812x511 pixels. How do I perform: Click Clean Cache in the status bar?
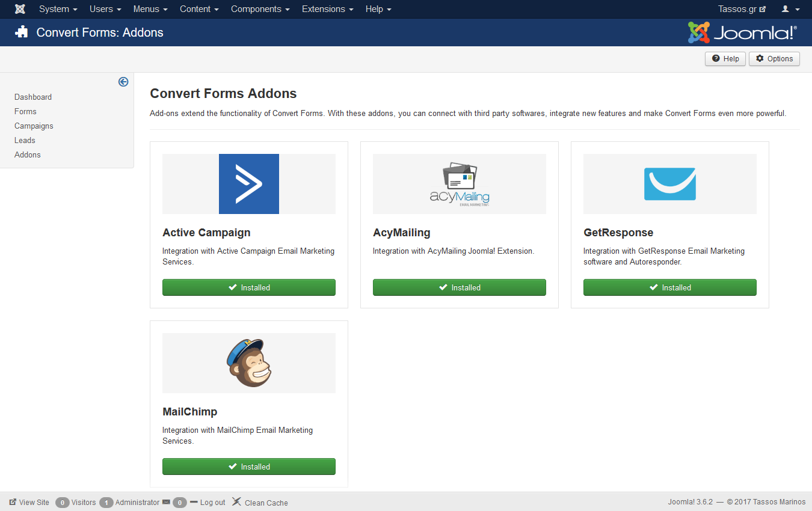point(260,503)
